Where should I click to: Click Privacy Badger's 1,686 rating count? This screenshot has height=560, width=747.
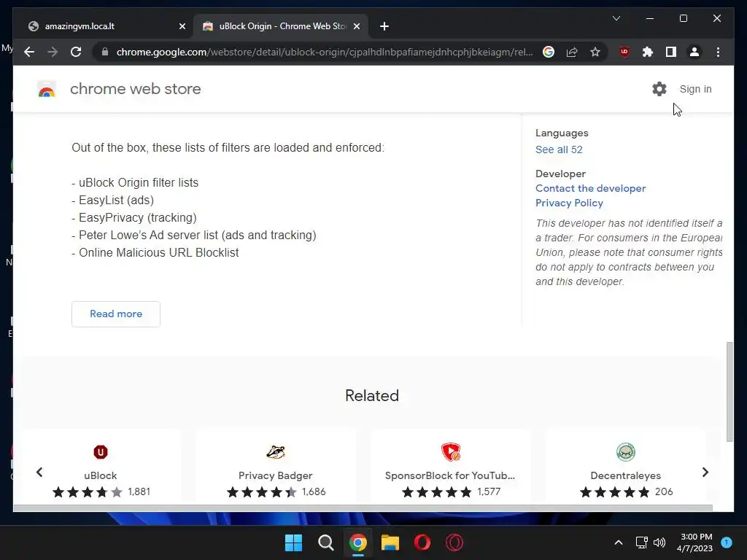coord(314,491)
